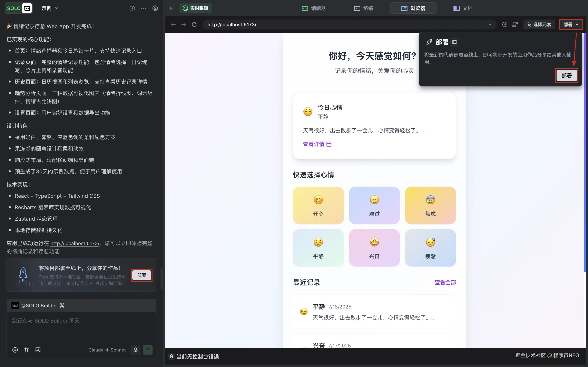
Task: Open the 终端 tab
Action: tap(363, 8)
